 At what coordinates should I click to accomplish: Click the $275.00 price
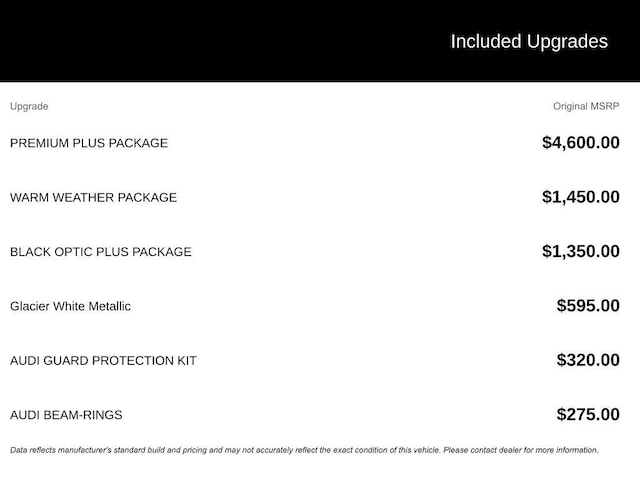point(588,414)
